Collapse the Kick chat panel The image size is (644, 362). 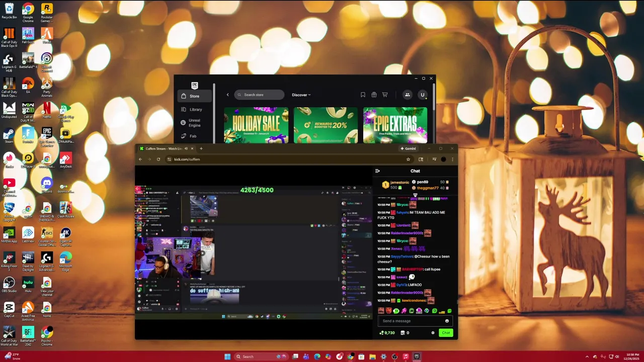377,171
